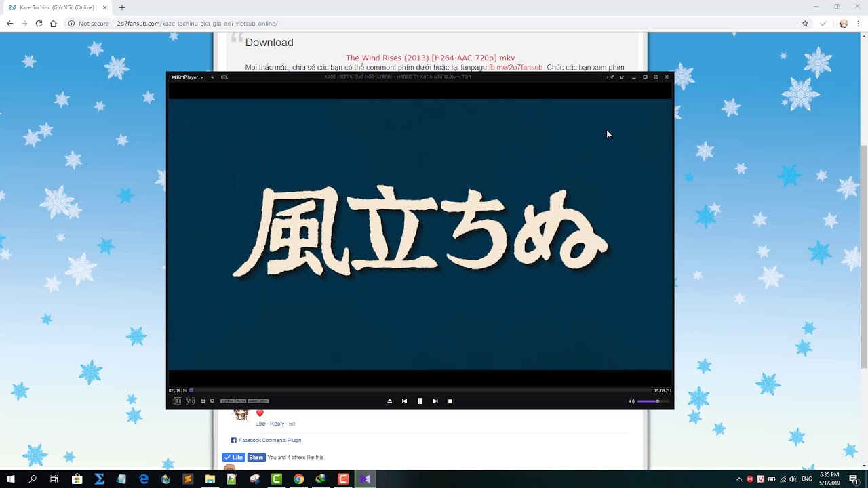Go back in Chrome
This screenshot has height=488, width=868.
[9, 23]
